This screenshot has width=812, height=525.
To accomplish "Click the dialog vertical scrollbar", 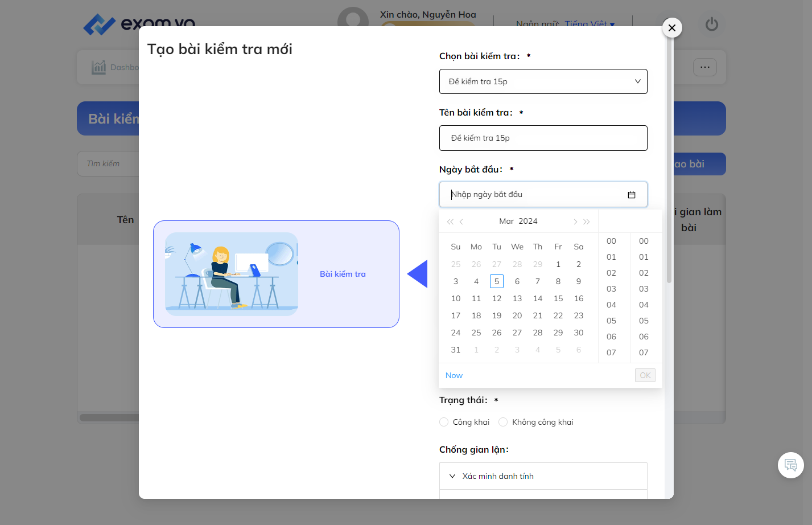I will [x=669, y=161].
